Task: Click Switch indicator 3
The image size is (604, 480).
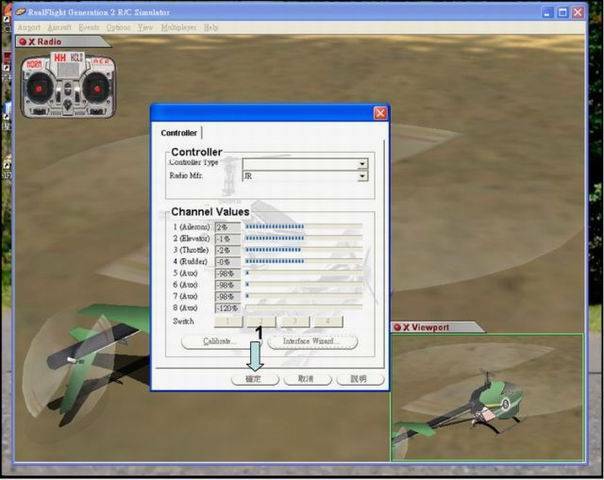Action: click(x=295, y=321)
